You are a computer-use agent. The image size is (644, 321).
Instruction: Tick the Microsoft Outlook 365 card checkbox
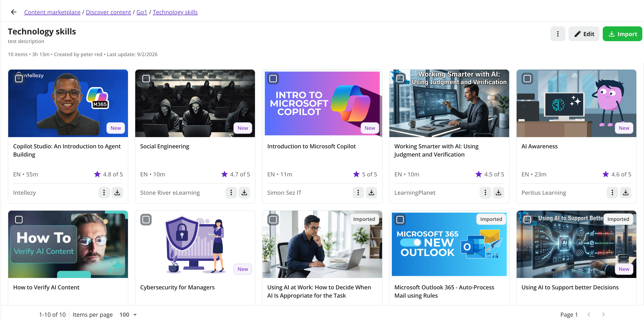pos(400,220)
